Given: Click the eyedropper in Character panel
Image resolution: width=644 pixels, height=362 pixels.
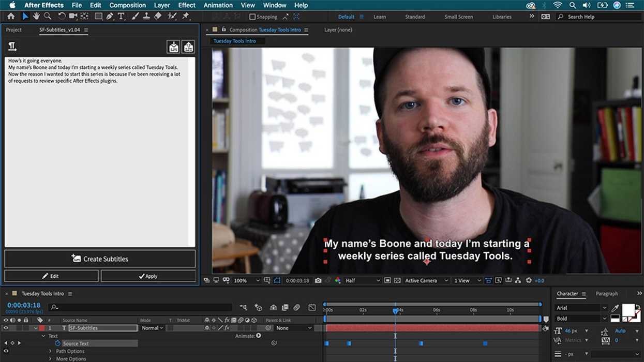Looking at the screenshot, I should pos(615,308).
